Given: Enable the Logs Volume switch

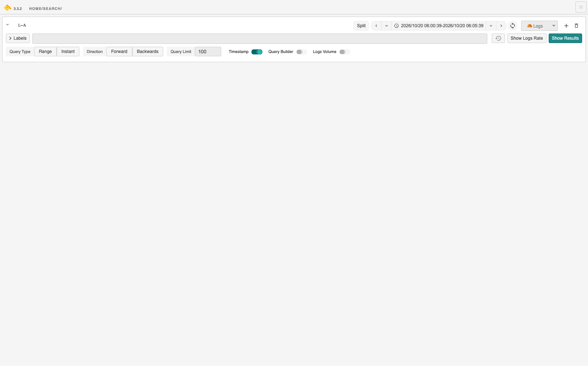Looking at the screenshot, I should [x=345, y=52].
